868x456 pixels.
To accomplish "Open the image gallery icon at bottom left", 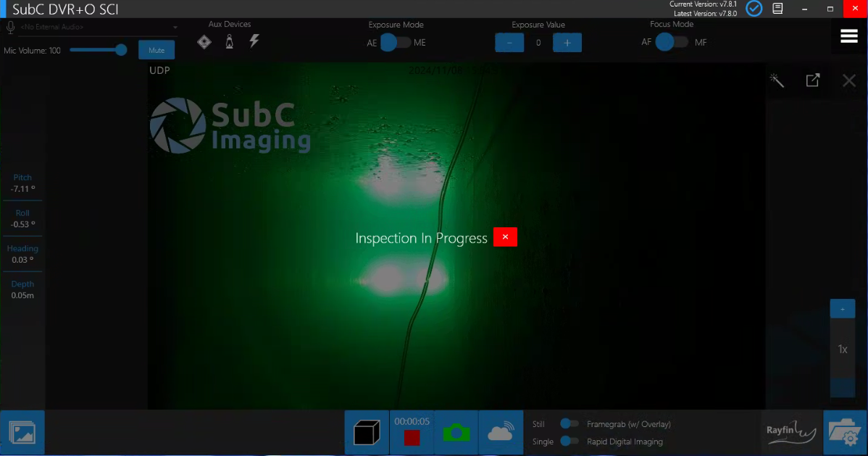I will point(22,433).
